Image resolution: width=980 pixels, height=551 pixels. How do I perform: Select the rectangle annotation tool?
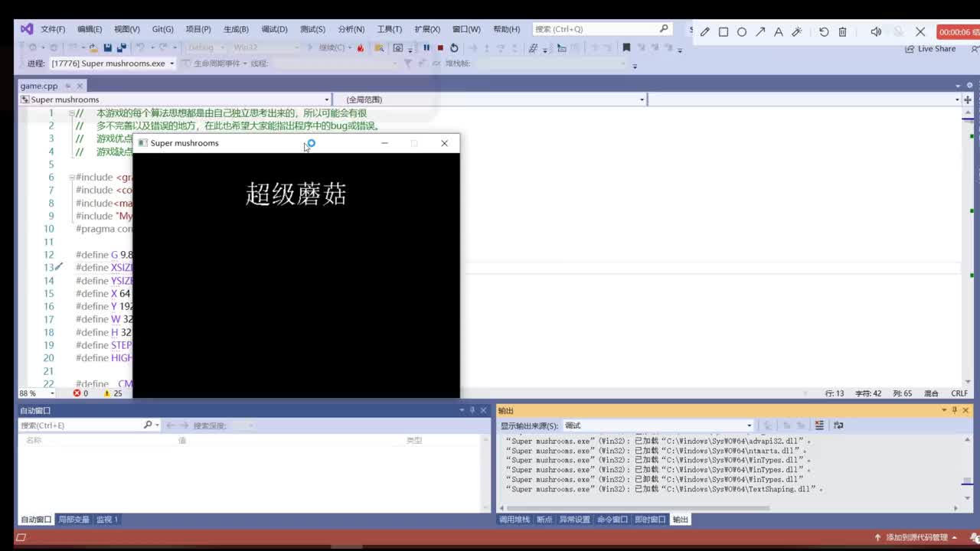tap(723, 32)
